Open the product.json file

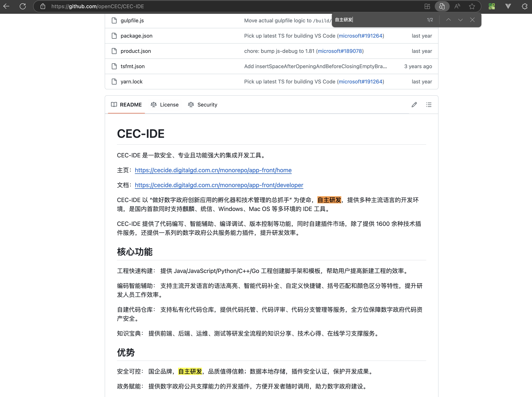(x=136, y=51)
